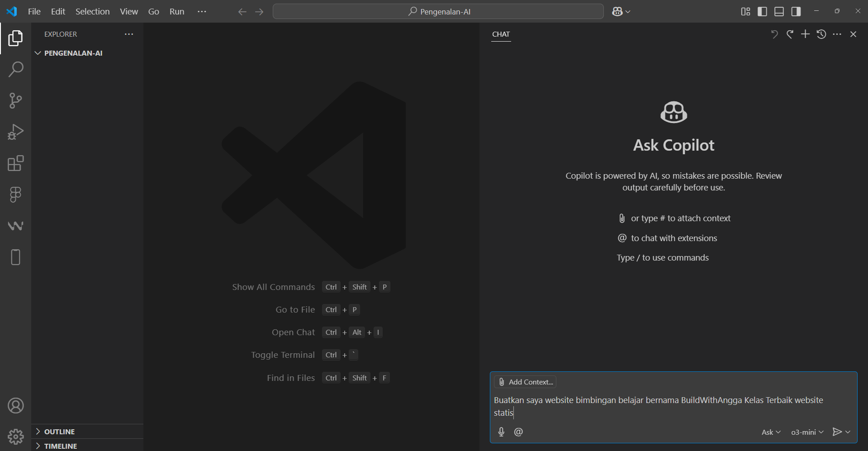The width and height of the screenshot is (868, 451).
Task: Toggle the primary side bar visibility
Action: pos(762,11)
